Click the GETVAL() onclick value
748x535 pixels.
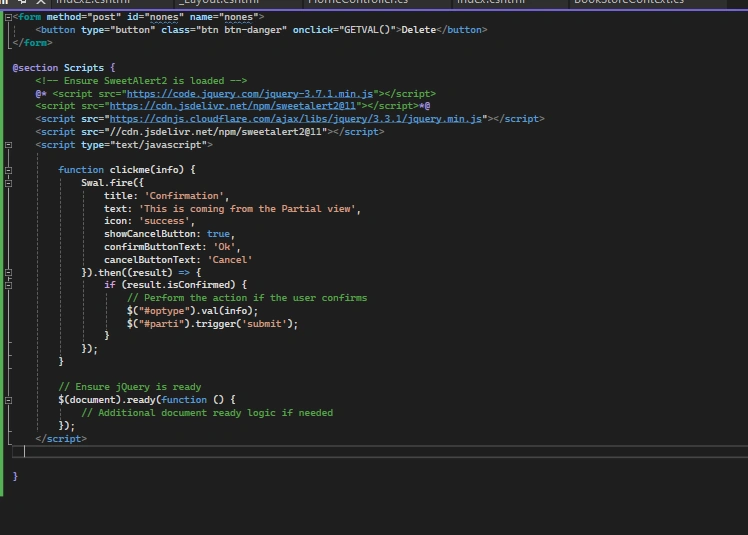point(367,30)
